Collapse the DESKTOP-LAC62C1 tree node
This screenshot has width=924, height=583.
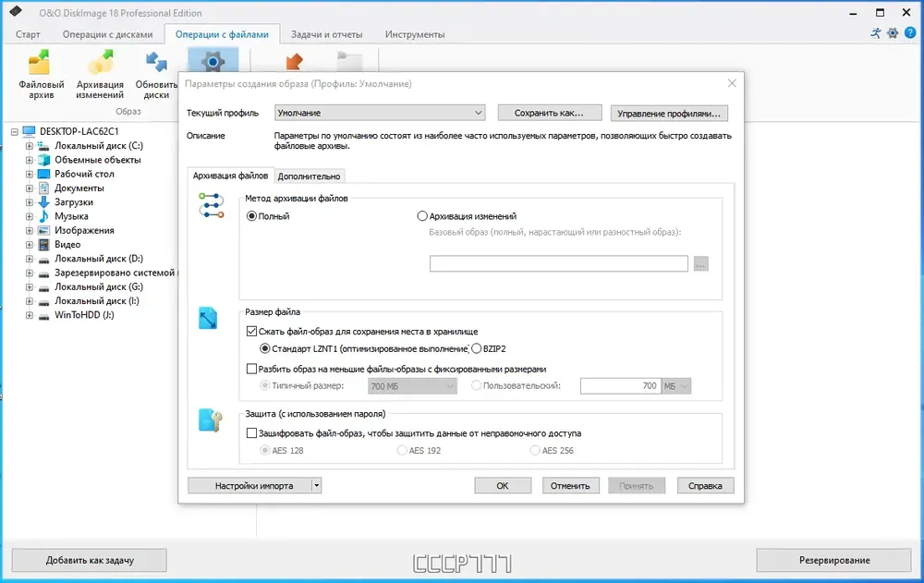(x=15, y=132)
